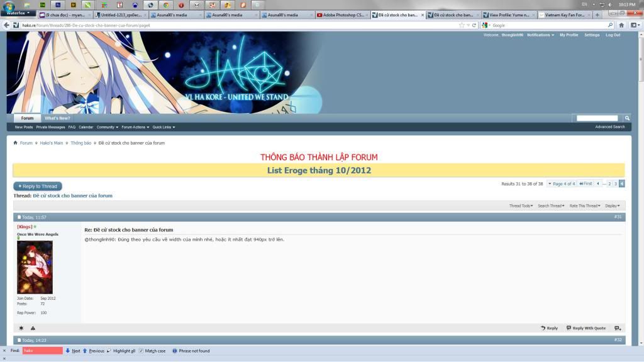Click the site favicon beside the address bar
Viewport: 644px width, 362px height.
tap(16, 25)
